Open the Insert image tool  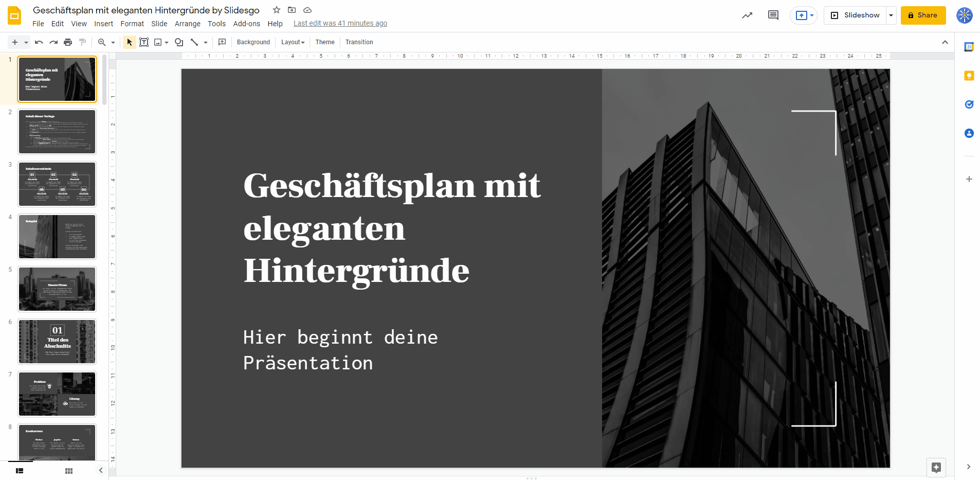[x=158, y=42]
